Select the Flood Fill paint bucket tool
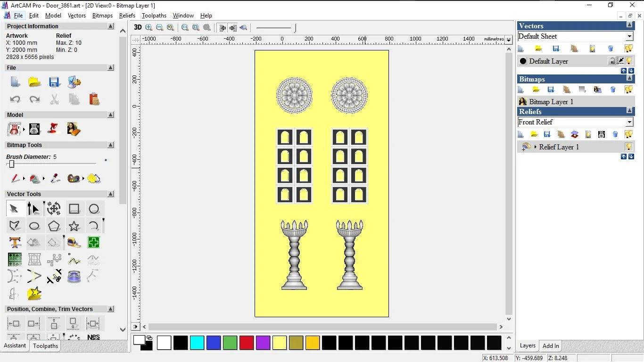This screenshot has width=644, height=362. point(35,179)
